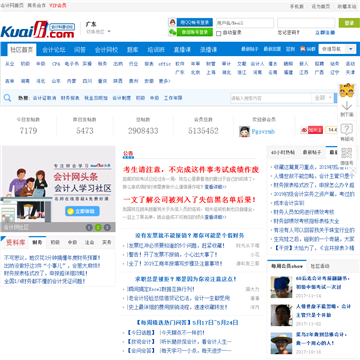Click the green 登录 login button
Viewport: 360px width, 360px height.
(349, 23)
